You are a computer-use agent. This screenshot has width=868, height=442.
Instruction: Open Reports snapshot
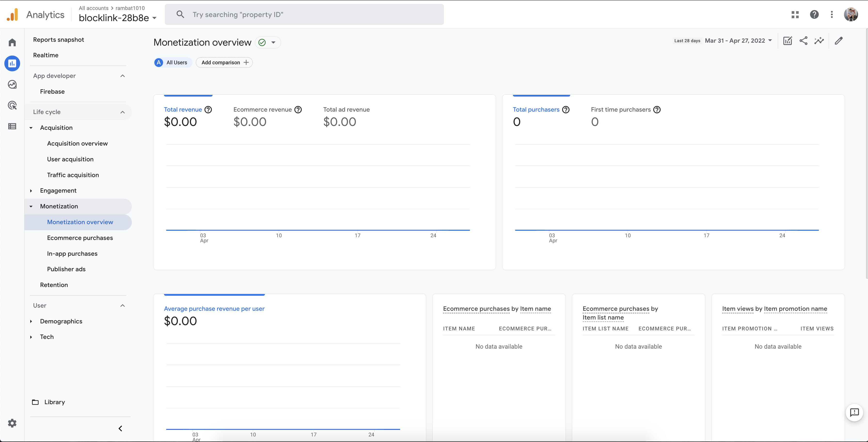(58, 40)
